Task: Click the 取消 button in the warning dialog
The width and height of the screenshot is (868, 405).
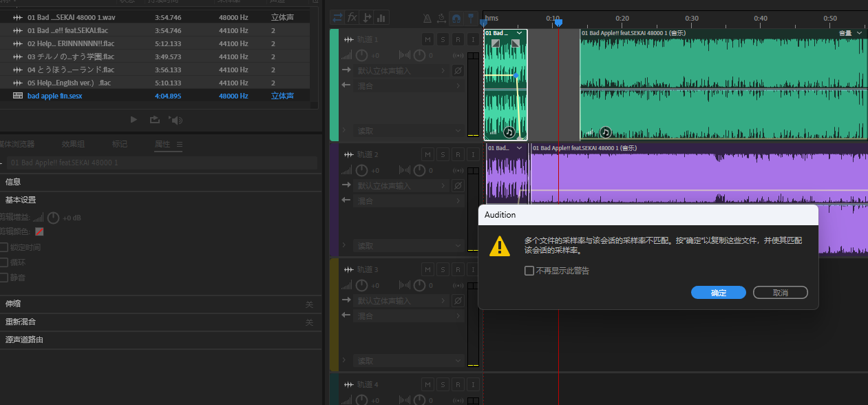Action: pos(780,293)
